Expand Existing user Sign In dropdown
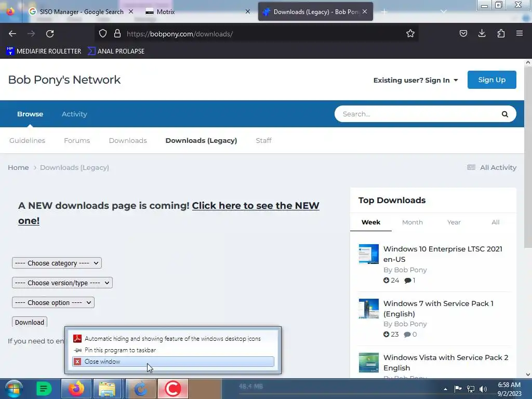The image size is (532, 399). click(x=416, y=81)
